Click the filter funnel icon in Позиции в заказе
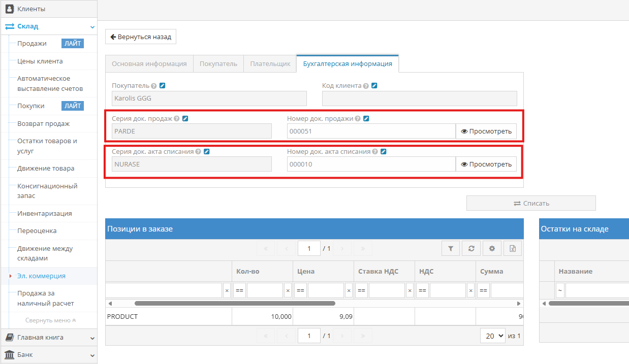This screenshot has height=364, width=629. (450, 248)
